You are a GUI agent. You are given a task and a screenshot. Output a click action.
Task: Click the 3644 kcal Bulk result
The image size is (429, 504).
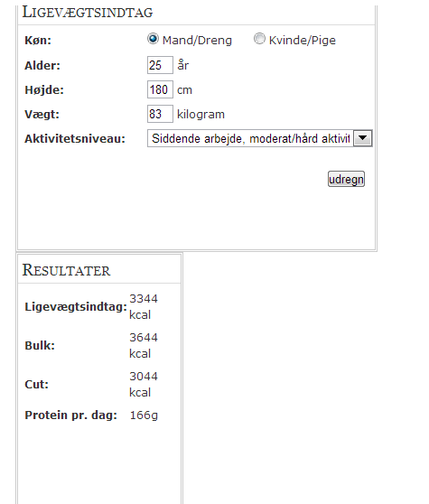(x=144, y=346)
